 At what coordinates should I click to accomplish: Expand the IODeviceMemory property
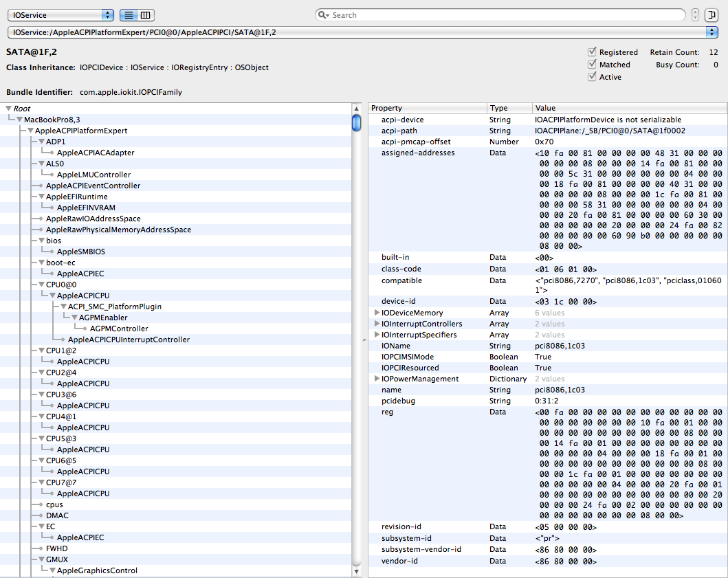click(377, 313)
